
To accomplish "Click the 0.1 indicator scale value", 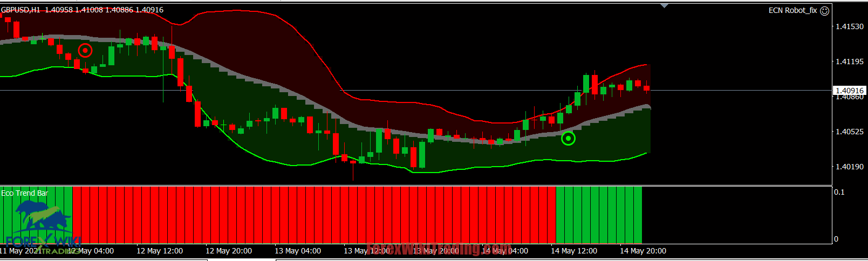I will click(x=839, y=192).
